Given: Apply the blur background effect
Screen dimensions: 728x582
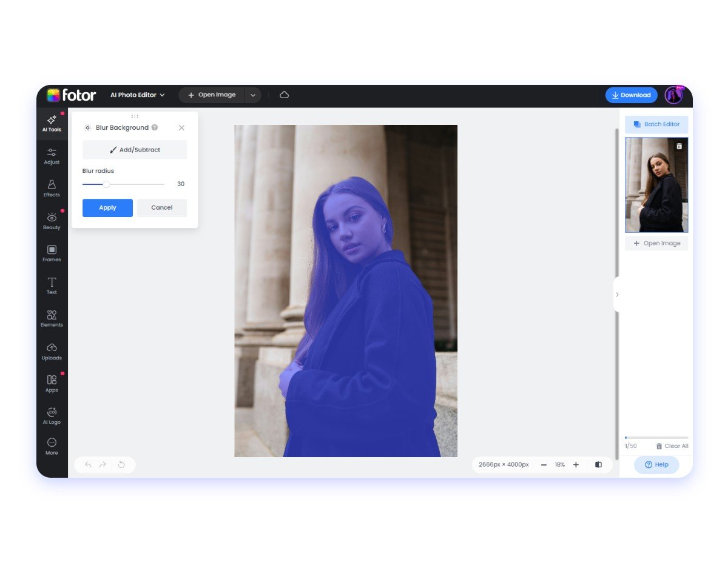Looking at the screenshot, I should point(107,207).
